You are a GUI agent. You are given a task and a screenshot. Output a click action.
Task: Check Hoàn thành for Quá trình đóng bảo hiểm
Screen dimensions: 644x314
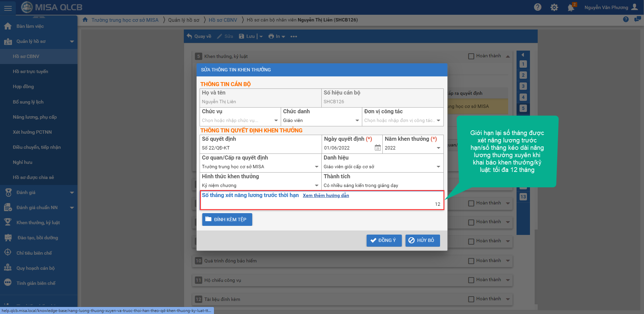point(471,261)
